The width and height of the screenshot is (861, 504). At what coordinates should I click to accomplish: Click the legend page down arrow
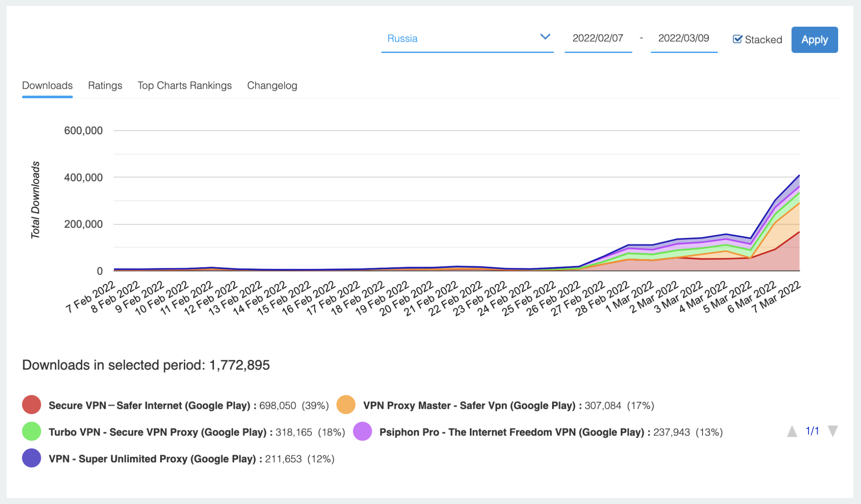point(833,431)
